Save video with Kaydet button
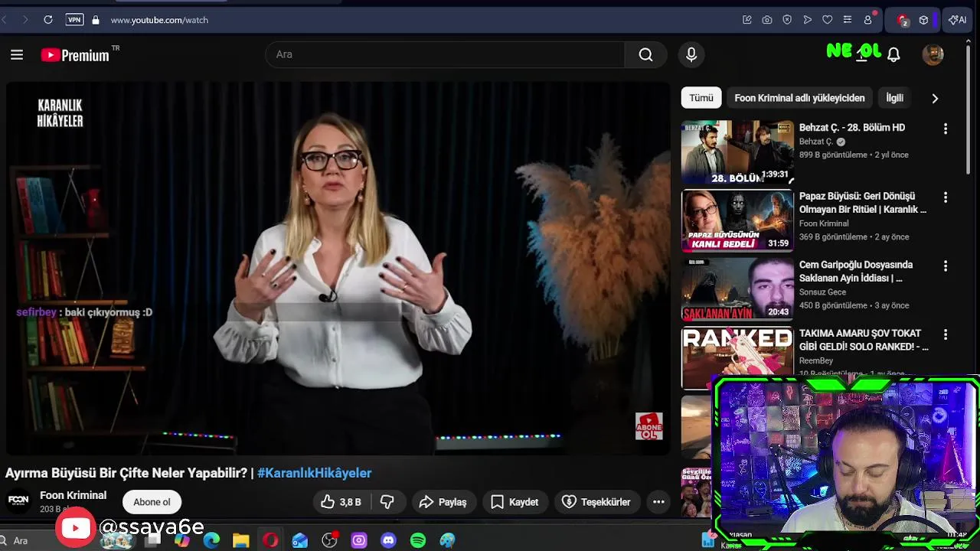Screen dimensions: 980x551 point(515,502)
